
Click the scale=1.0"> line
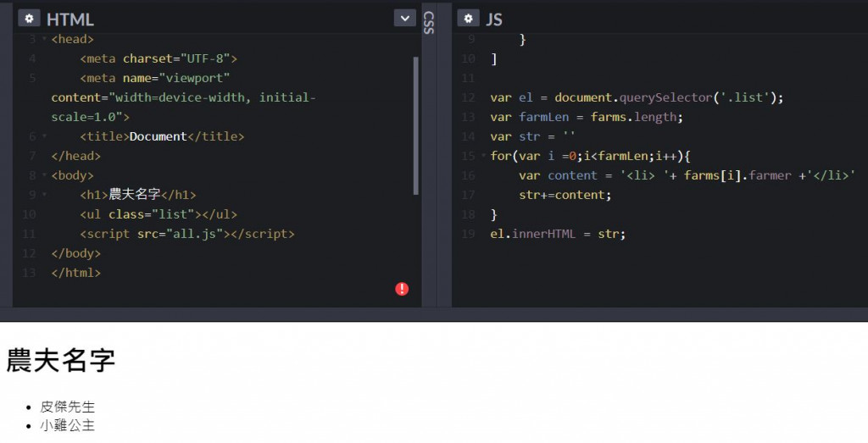pyautogui.click(x=90, y=117)
